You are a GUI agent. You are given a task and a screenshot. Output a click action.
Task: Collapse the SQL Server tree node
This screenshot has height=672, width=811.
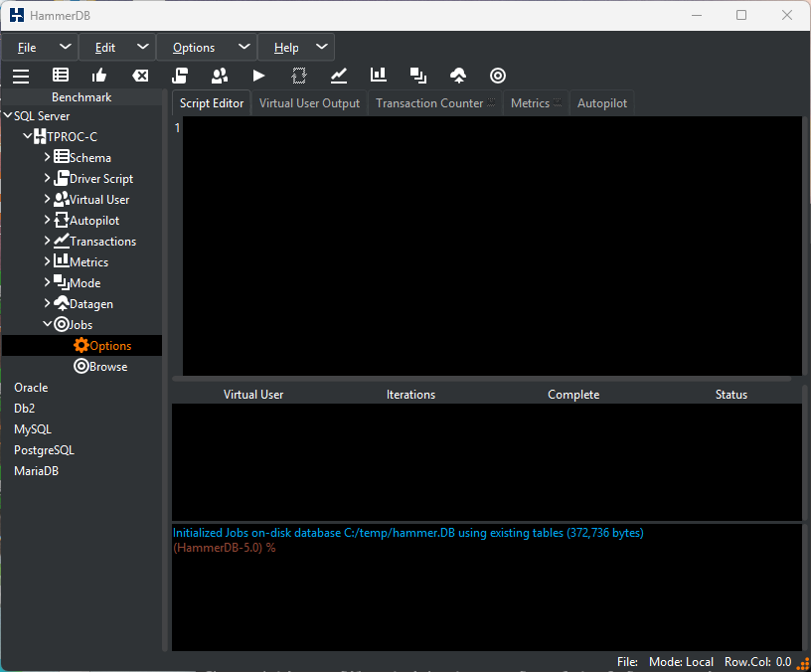point(8,115)
